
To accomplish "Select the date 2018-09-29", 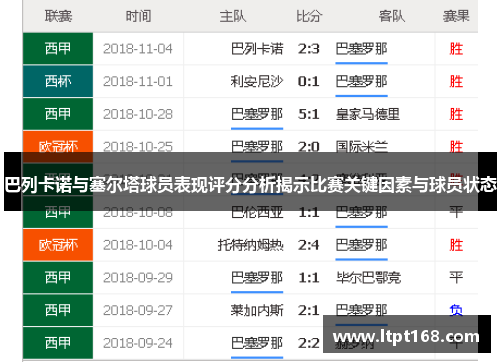I will click(x=138, y=278).
